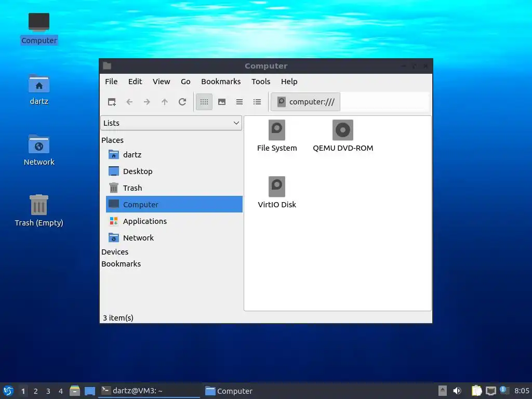Open the Edit menu
Screen dimensions: 532x399
(x=135, y=82)
